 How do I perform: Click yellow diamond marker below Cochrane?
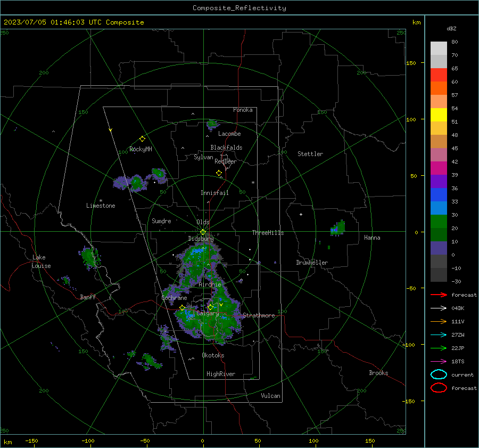pos(182,308)
